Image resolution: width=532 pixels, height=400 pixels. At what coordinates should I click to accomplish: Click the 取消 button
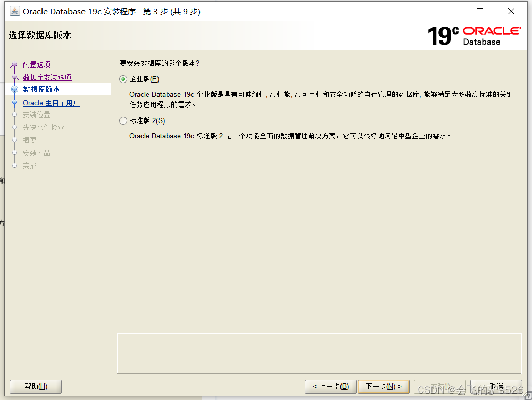click(x=496, y=386)
